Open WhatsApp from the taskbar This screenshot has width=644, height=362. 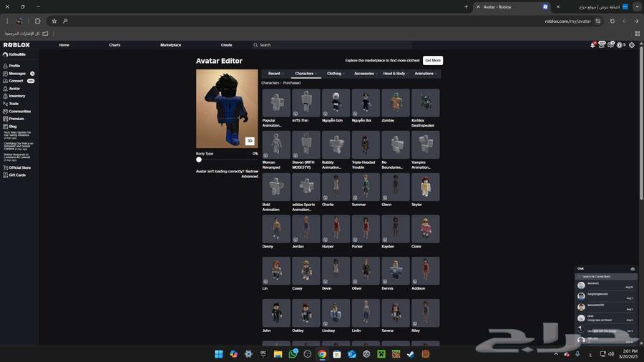click(293, 354)
